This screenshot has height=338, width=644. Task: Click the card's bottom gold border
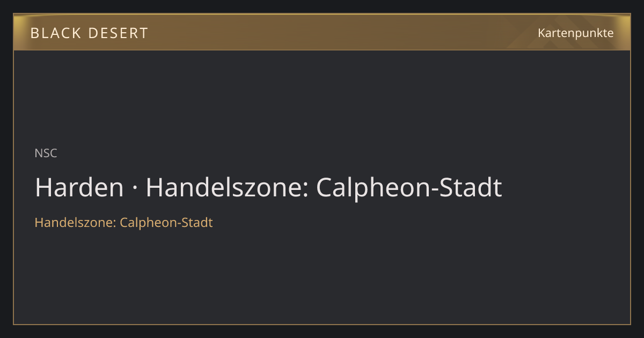pyautogui.click(x=322, y=324)
